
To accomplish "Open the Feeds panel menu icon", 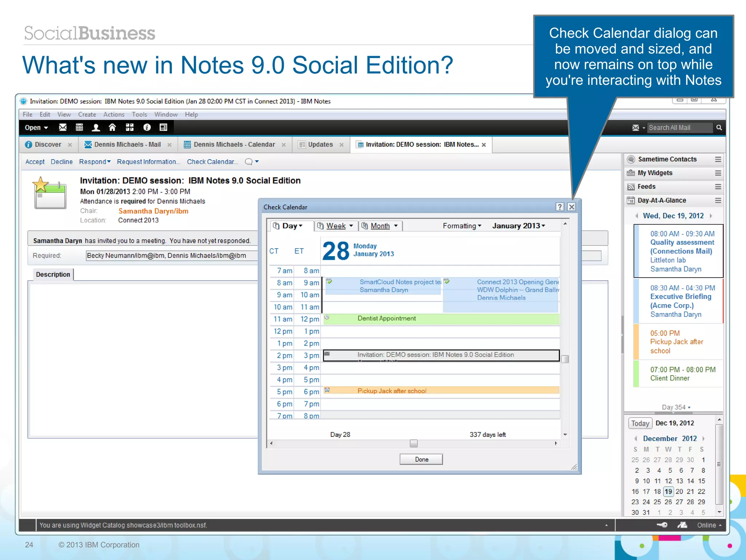I will coord(718,187).
